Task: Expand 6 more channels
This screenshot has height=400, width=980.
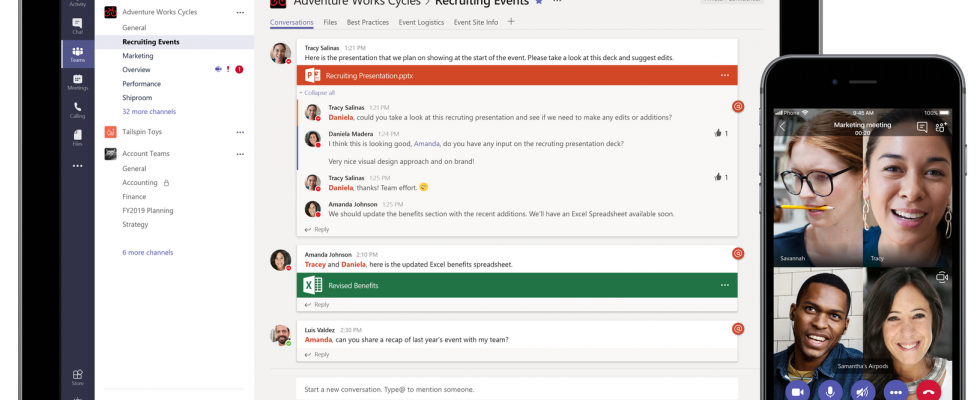Action: point(148,252)
